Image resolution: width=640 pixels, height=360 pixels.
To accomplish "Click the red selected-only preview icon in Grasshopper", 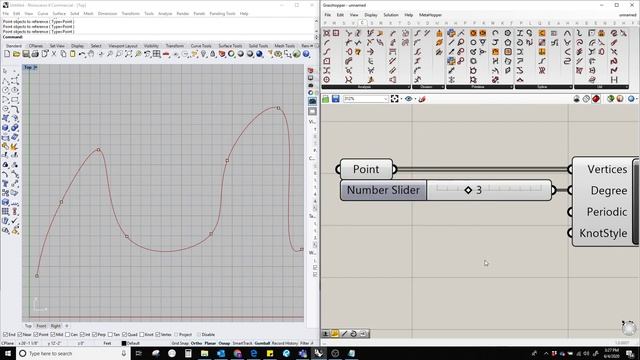I will click(x=596, y=99).
